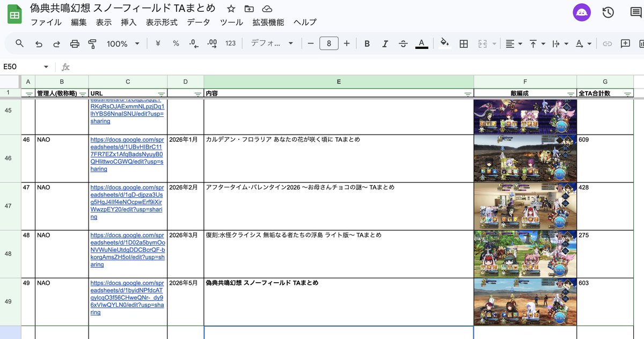Viewport: 644px width, 339px height.
Task: Open the 表示形式 menu
Action: (x=162, y=22)
